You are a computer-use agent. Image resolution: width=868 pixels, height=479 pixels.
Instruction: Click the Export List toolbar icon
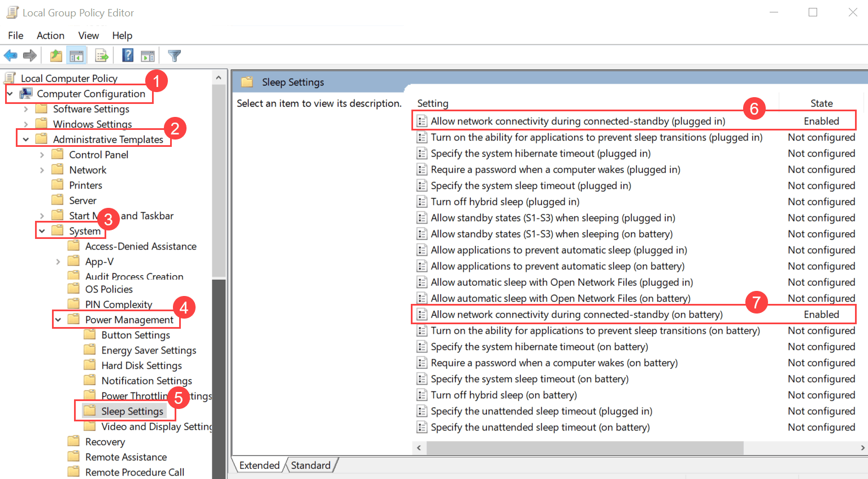[x=101, y=55]
